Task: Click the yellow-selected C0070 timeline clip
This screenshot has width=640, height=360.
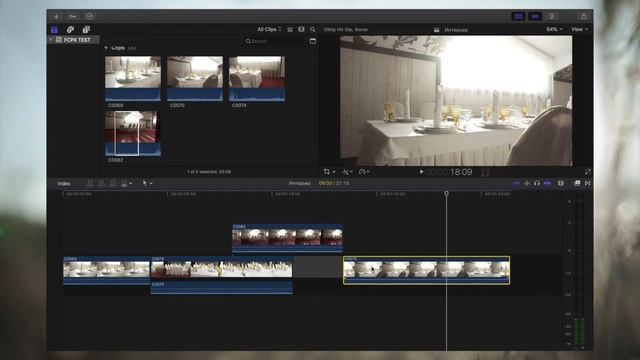Action: tap(427, 270)
